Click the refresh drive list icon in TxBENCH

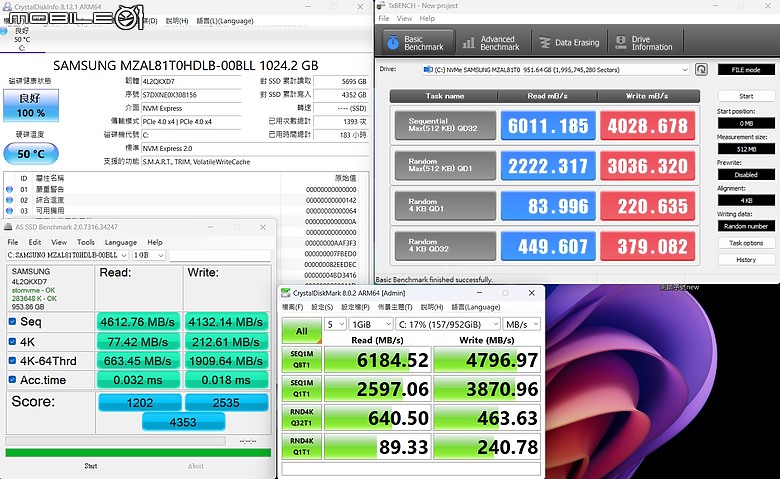click(x=701, y=69)
